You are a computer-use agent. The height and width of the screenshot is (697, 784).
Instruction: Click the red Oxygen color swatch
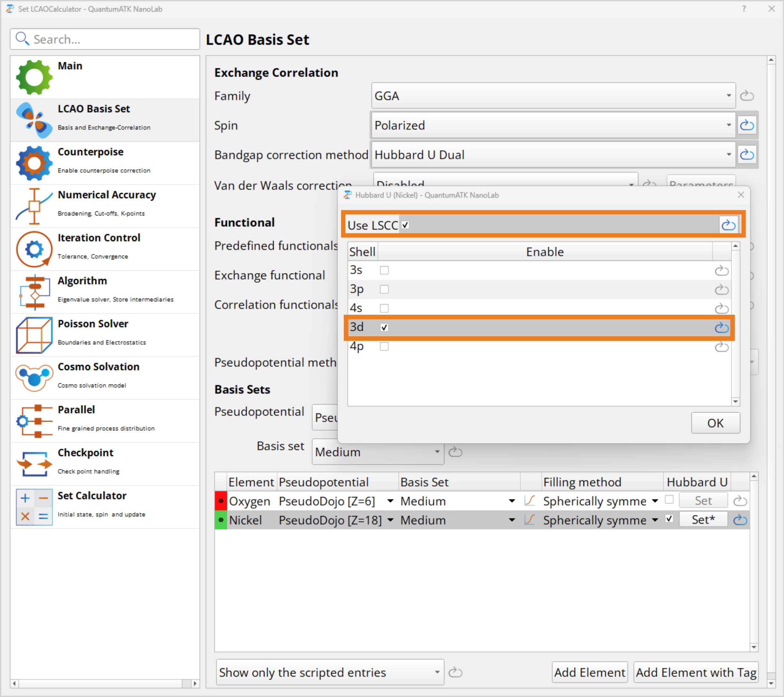pyautogui.click(x=221, y=501)
